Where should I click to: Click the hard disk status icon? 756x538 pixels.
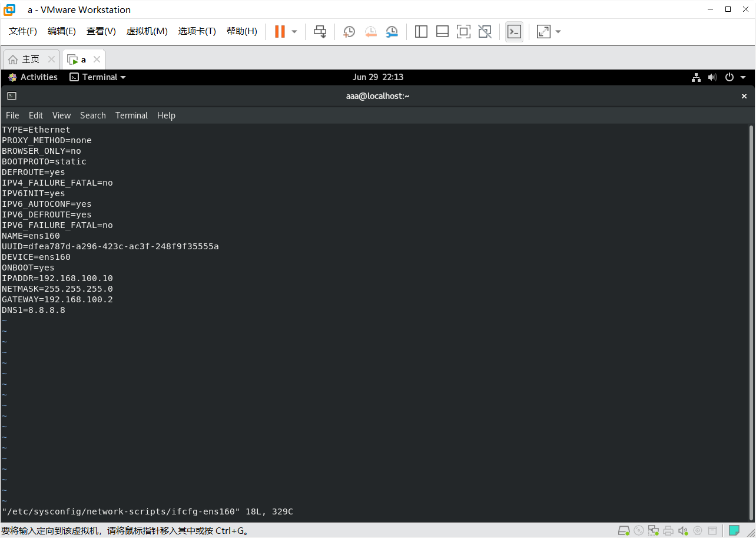coord(625,531)
